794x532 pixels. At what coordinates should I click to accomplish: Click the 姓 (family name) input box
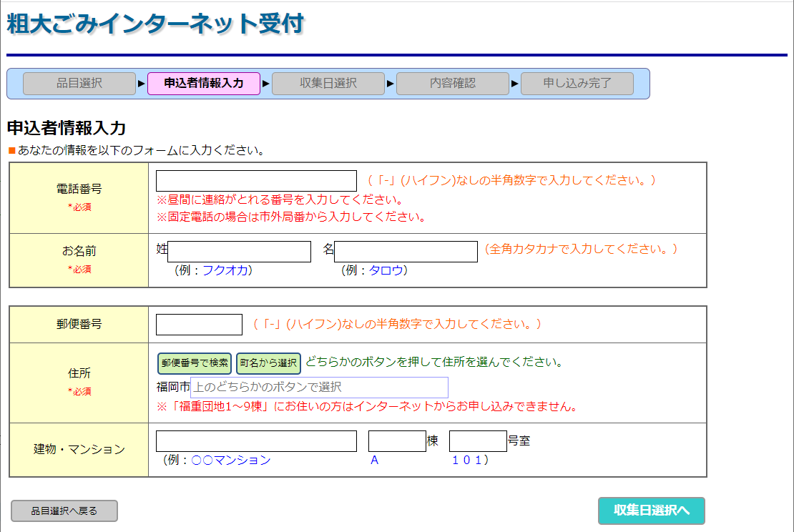tap(239, 252)
